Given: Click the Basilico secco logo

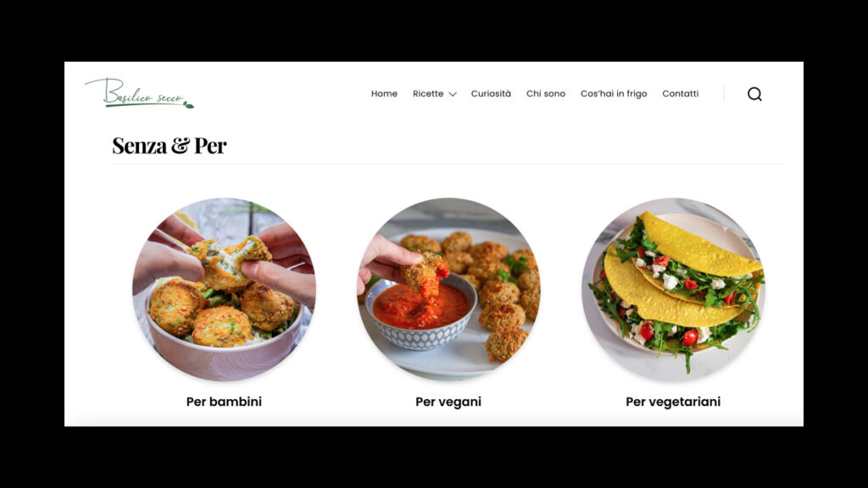Looking at the screenshot, I should (140, 93).
